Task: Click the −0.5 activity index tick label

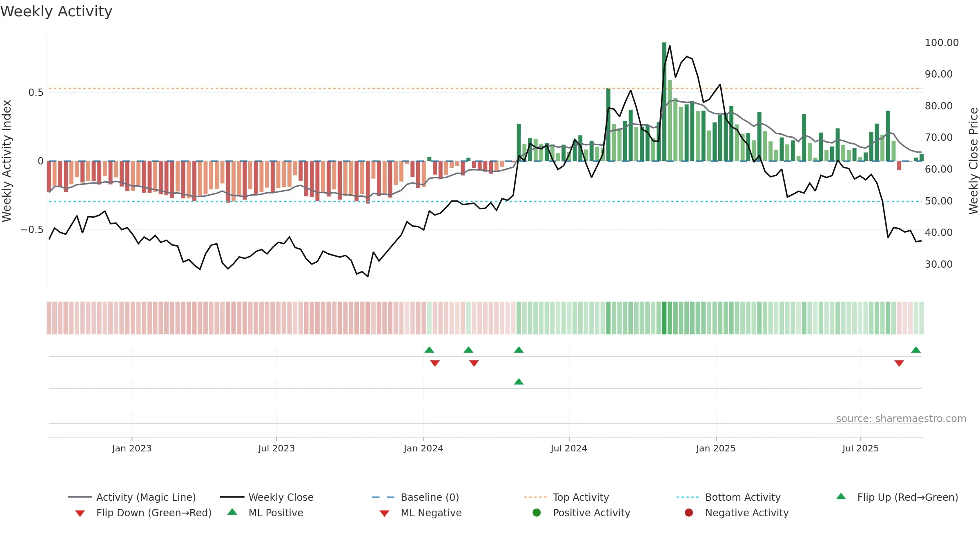Action: point(32,230)
